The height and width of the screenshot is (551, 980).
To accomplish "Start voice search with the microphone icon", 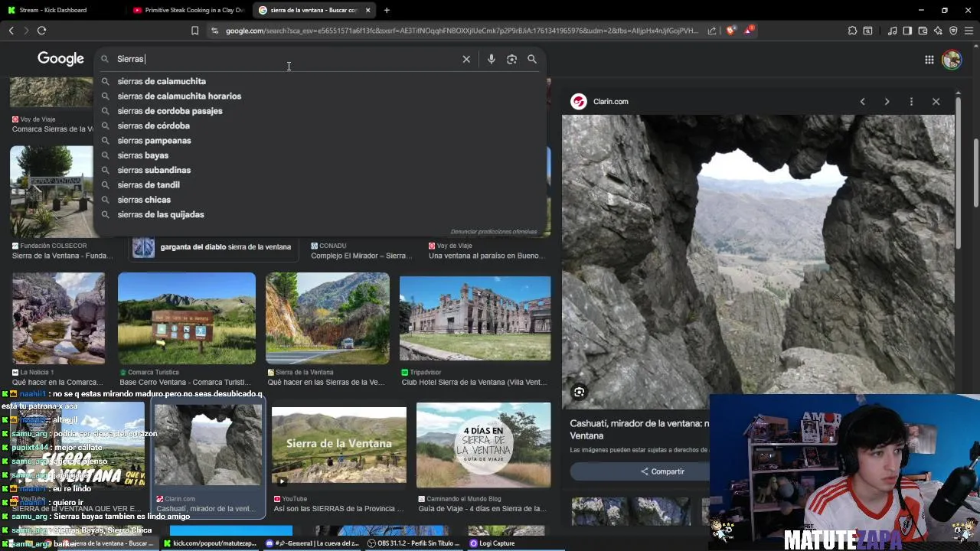I will 492,59.
